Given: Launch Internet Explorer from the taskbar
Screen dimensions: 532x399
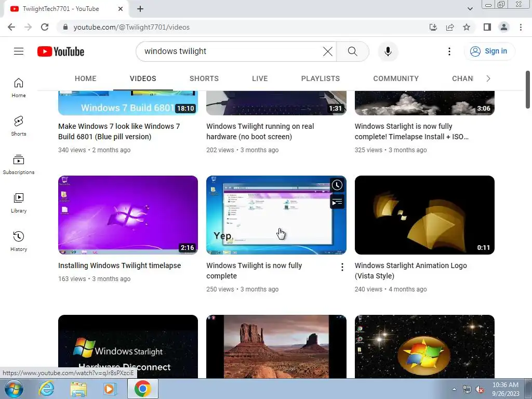Looking at the screenshot, I should coord(46,389).
